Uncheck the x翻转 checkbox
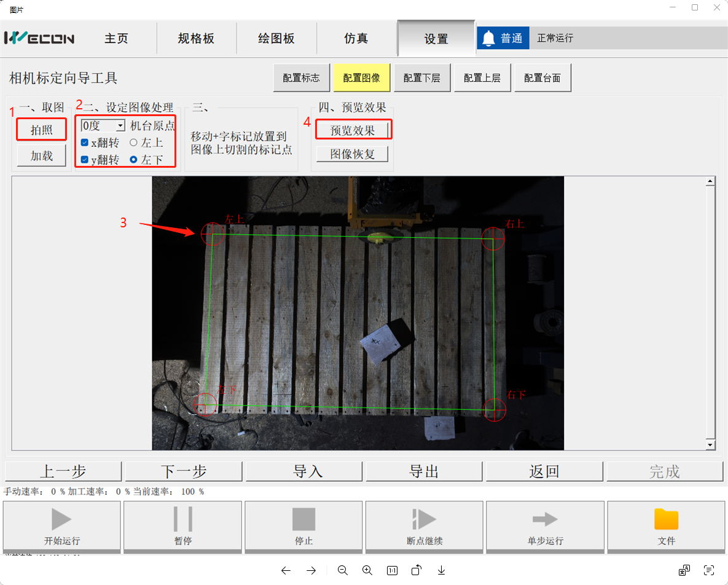Viewport: 728px width, 585px height. tap(85, 143)
